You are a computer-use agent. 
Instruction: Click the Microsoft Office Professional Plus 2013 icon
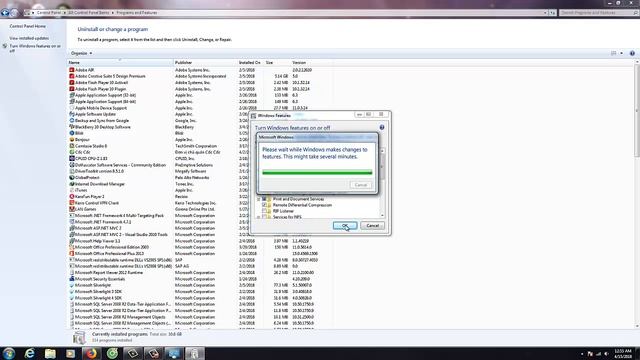71,253
